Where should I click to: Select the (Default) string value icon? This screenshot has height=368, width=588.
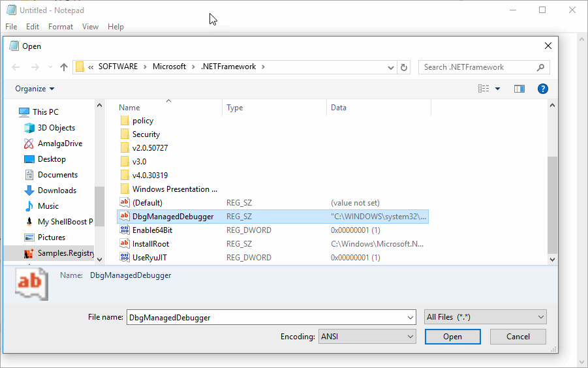(125, 203)
